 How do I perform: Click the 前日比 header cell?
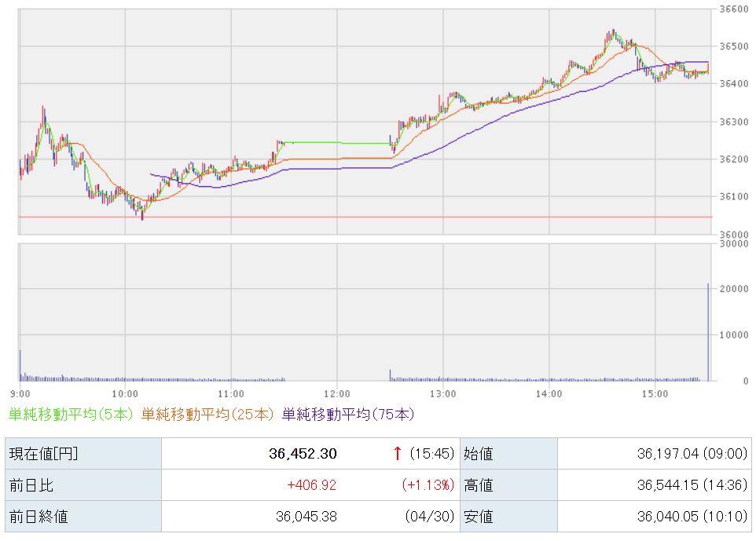coord(83,484)
